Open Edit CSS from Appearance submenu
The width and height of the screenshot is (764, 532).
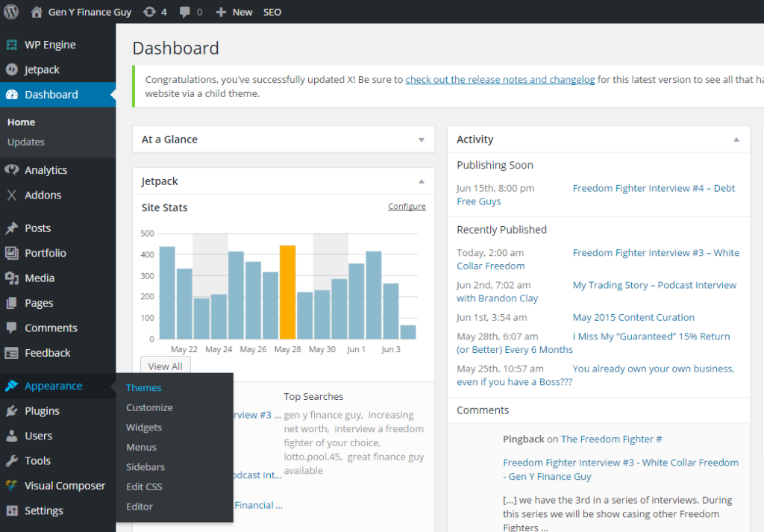click(x=144, y=486)
